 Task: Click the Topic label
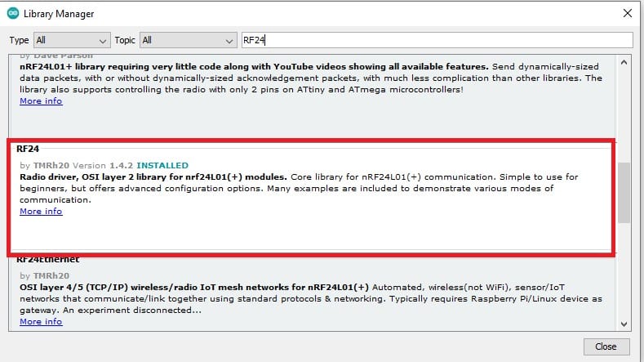tap(125, 40)
